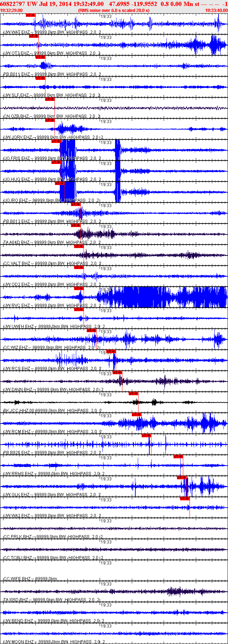Image resolution: width=228 pixels, height=644 pixels.
Task: Click the red pick marker on UW WAT trace
Action: tap(31, 15)
